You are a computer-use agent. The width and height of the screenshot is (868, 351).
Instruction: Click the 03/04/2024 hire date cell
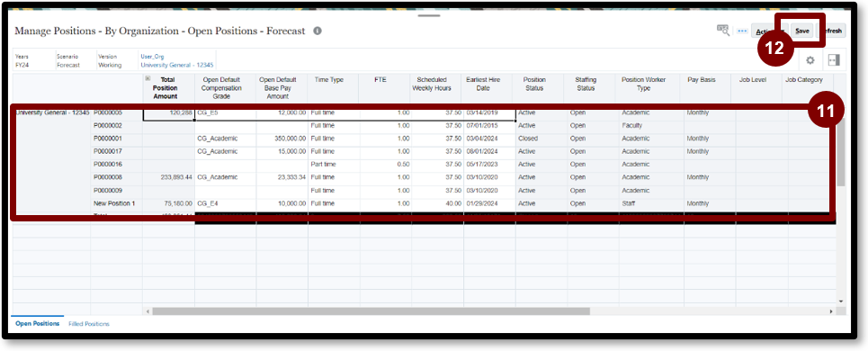point(489,139)
